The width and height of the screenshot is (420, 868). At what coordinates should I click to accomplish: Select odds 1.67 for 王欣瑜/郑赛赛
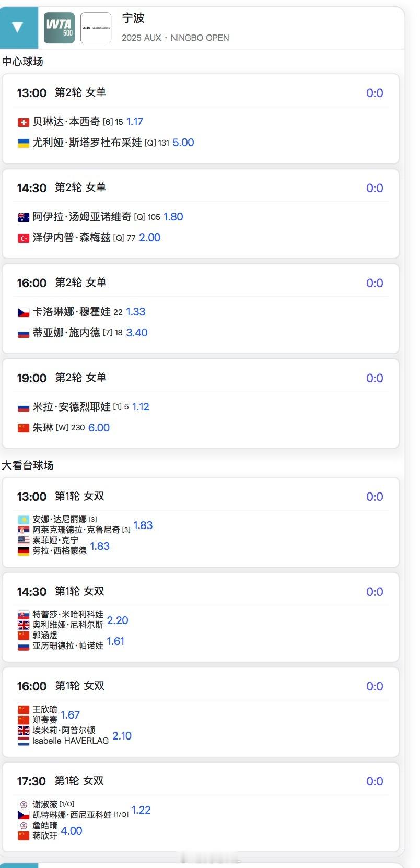pos(70,715)
